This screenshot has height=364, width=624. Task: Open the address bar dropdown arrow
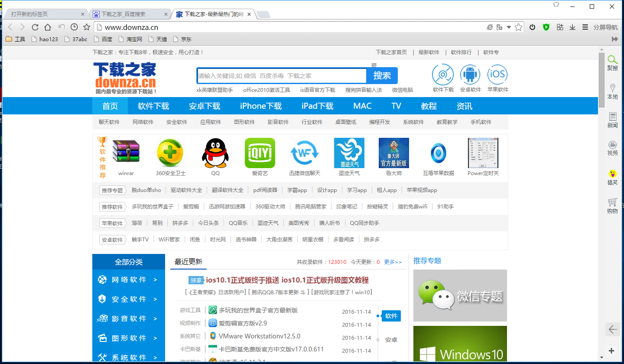pyautogui.click(x=509, y=27)
